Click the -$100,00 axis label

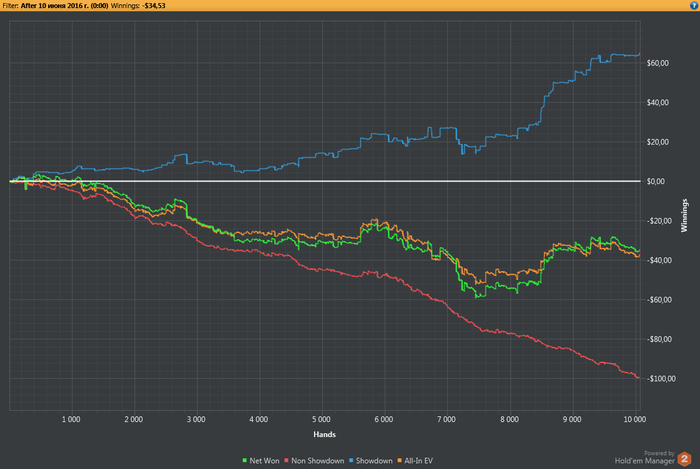(x=660, y=379)
